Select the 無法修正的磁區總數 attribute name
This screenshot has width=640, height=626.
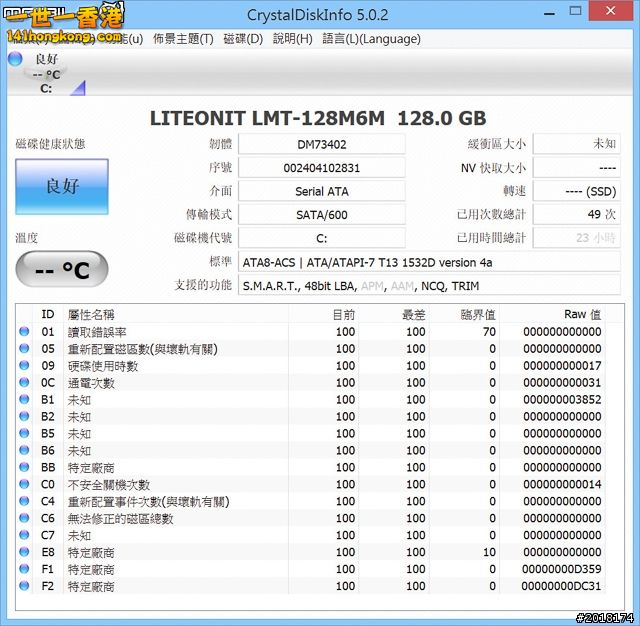[x=120, y=518]
